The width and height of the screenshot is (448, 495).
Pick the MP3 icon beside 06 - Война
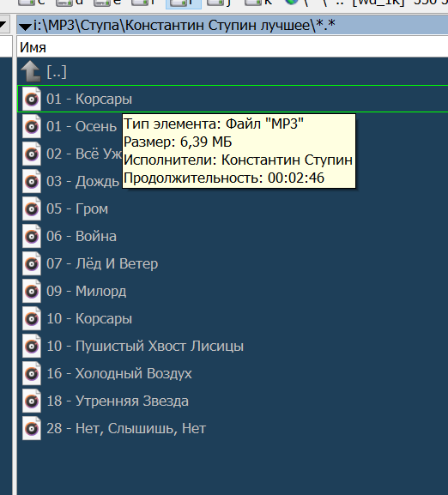click(32, 236)
